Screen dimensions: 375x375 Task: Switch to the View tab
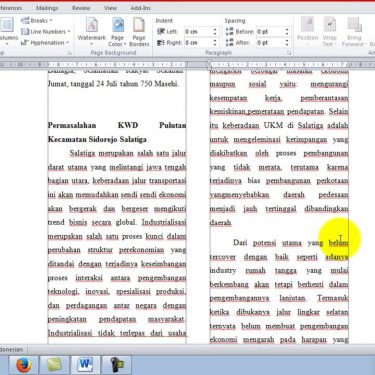110,8
